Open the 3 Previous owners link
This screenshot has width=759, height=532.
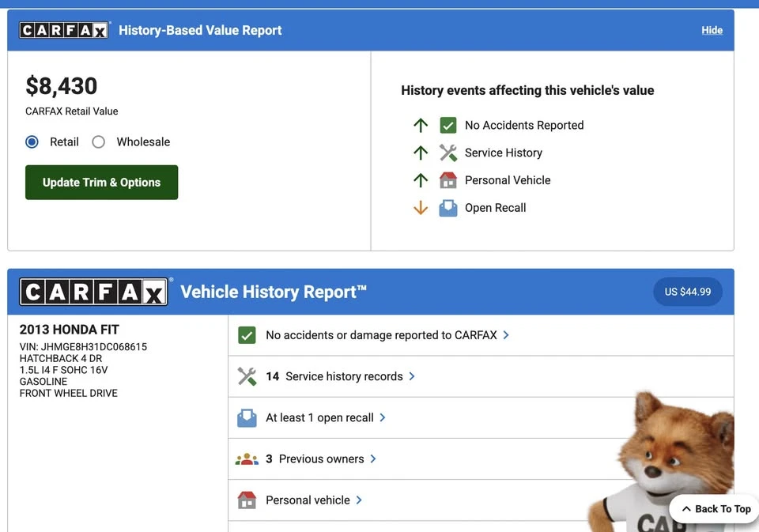point(315,458)
